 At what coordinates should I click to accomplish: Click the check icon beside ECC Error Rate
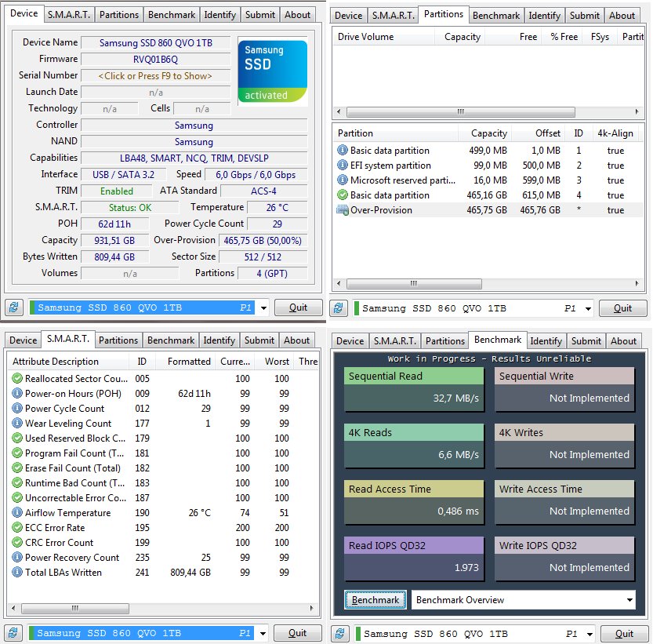[x=17, y=528]
